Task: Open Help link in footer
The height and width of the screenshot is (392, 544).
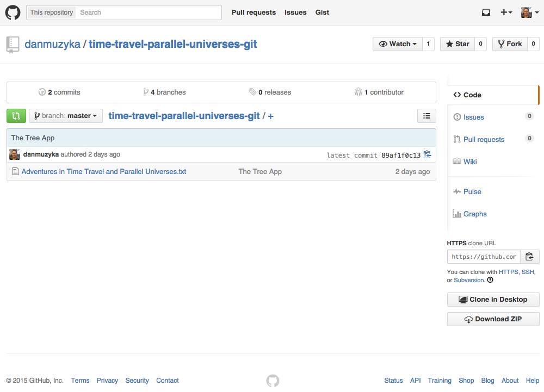Action: (x=533, y=381)
